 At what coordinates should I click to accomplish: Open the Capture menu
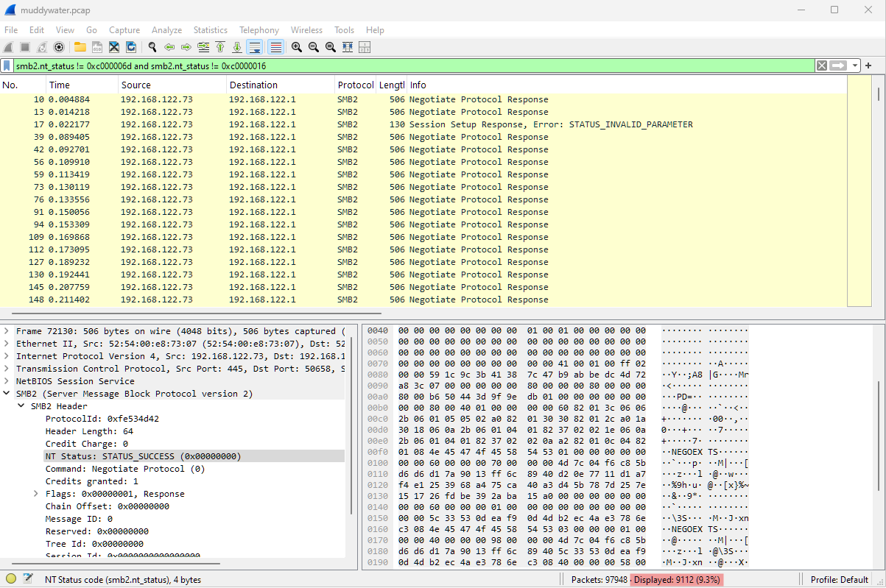point(124,30)
